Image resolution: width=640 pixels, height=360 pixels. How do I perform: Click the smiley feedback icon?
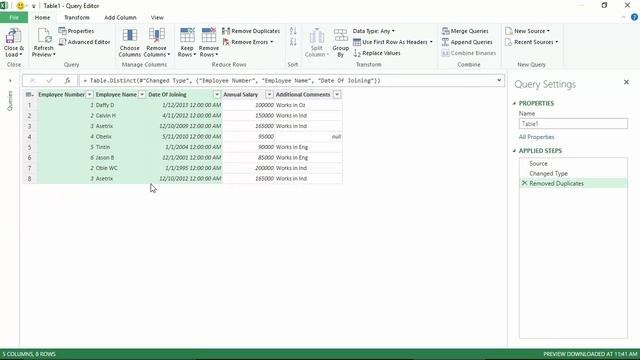click(x=20, y=6)
